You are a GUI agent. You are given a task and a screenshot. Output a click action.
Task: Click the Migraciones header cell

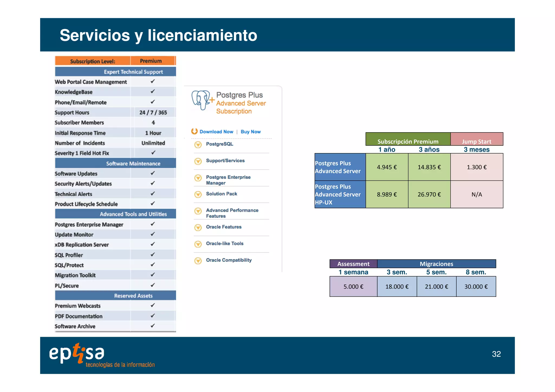437,264
